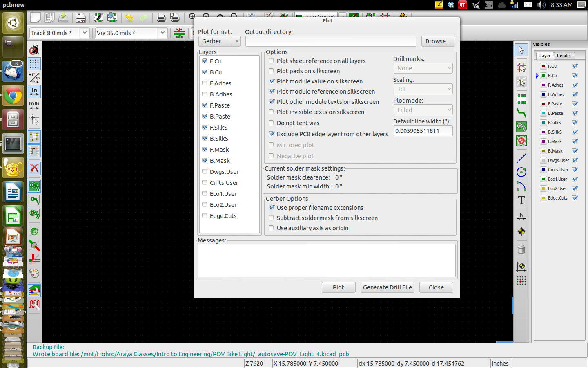
Task: Click the B.Paste layer color swatch
Action: 543,113
